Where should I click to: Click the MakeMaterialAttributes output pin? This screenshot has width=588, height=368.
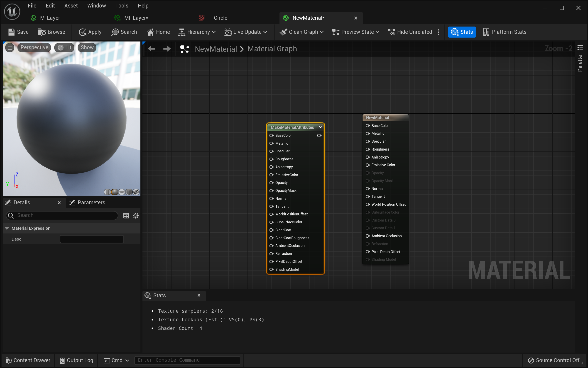[319, 135]
